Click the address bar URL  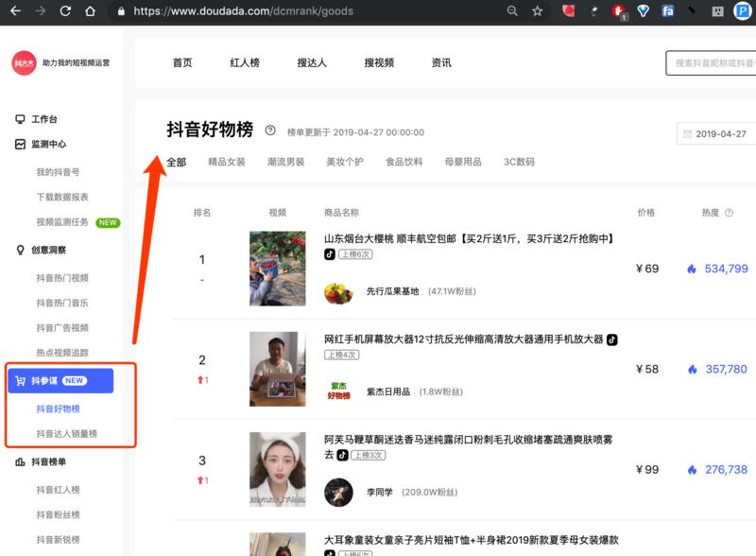[244, 11]
